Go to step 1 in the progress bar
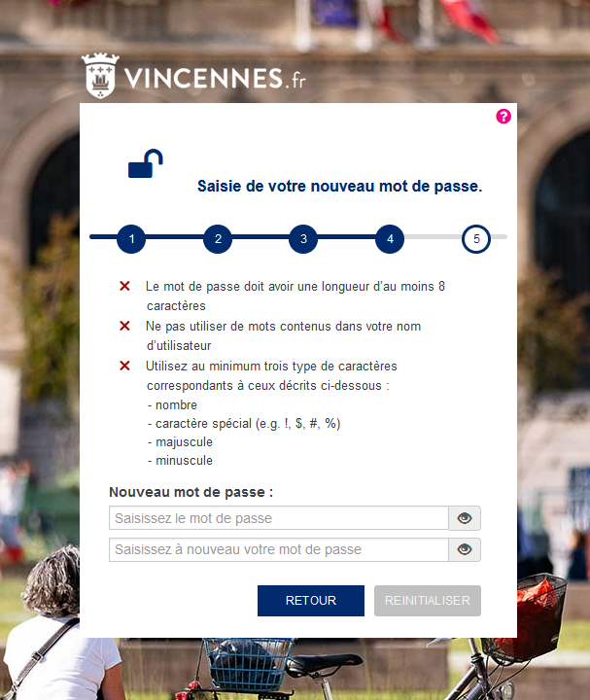Viewport: 590px width, 700px height. pyautogui.click(x=131, y=239)
